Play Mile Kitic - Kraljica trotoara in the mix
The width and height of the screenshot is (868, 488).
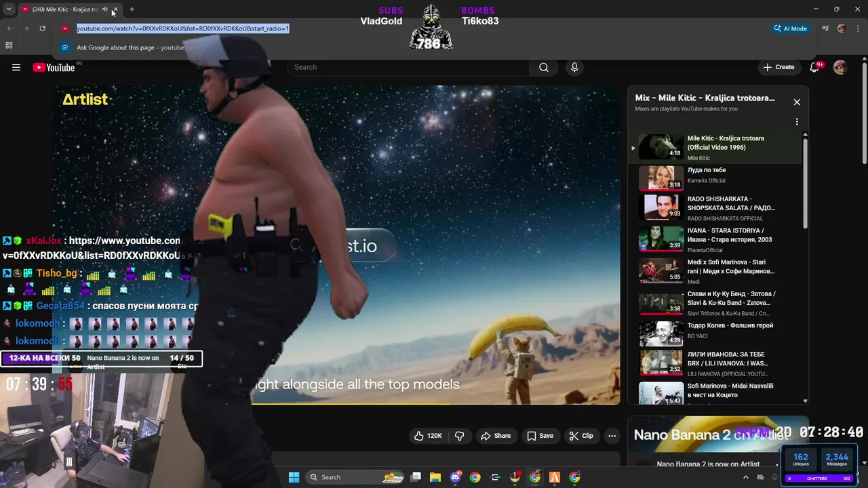(715, 147)
